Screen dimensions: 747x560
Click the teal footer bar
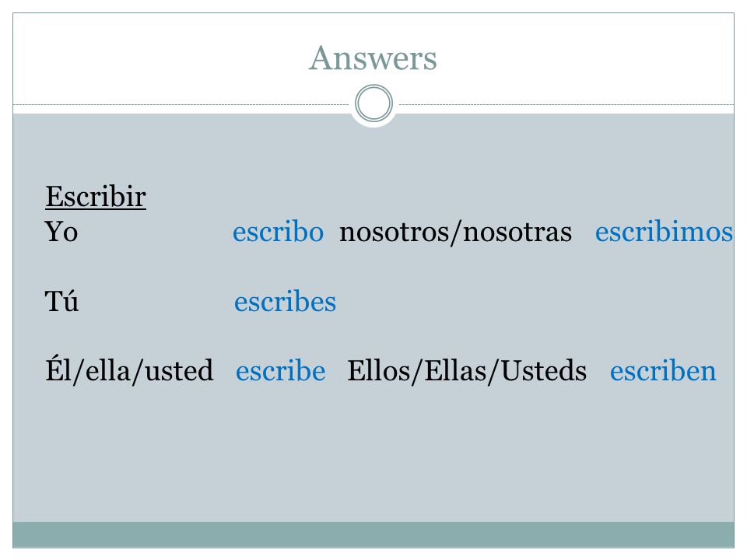(373, 535)
